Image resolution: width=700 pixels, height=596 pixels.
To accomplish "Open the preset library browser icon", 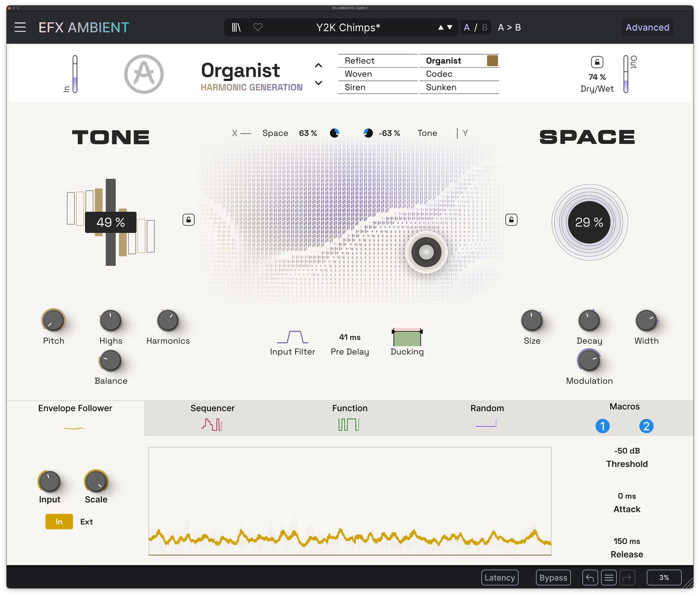I will pos(236,27).
